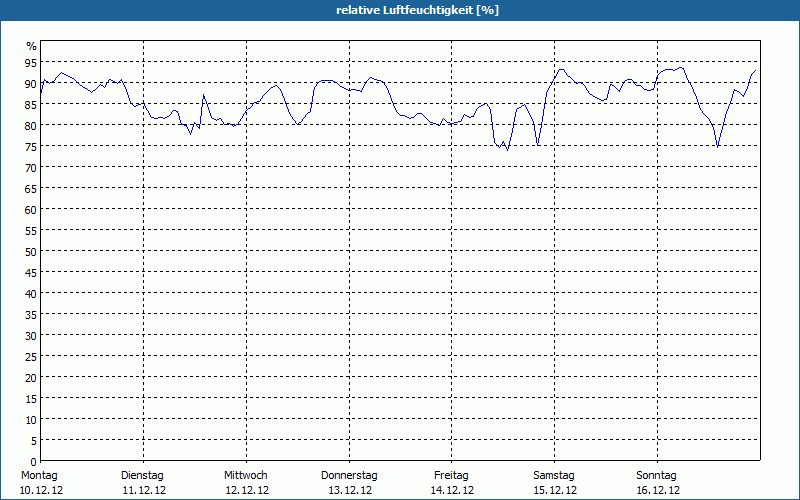Select the 20 y-axis label
This screenshot has width=800, height=500.
click(31, 378)
